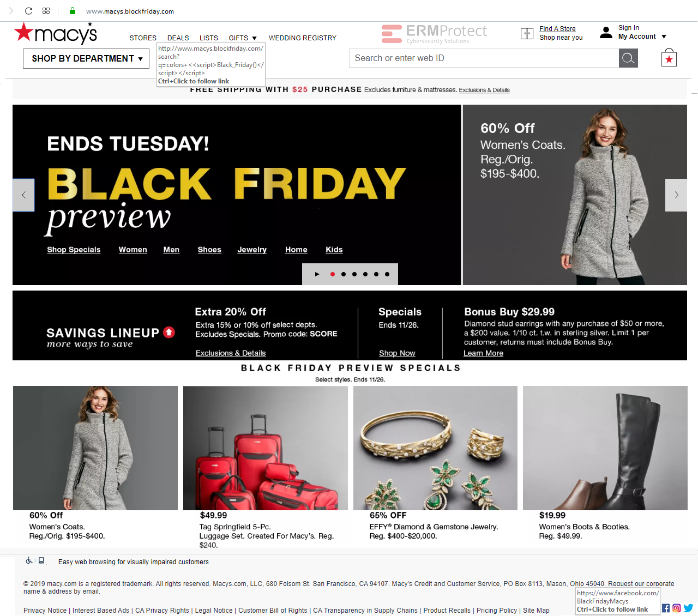Open the Exclusions & Details savings link
The width and height of the screenshot is (698, 616).
point(231,353)
